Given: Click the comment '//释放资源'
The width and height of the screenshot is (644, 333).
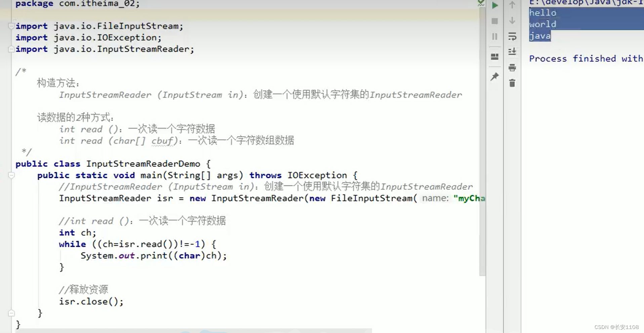Looking at the screenshot, I should point(83,289).
